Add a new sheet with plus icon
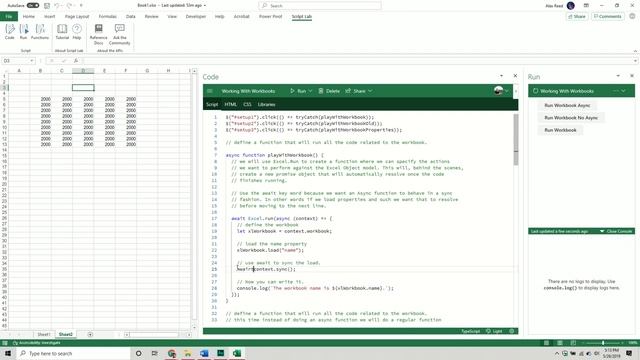 90,334
